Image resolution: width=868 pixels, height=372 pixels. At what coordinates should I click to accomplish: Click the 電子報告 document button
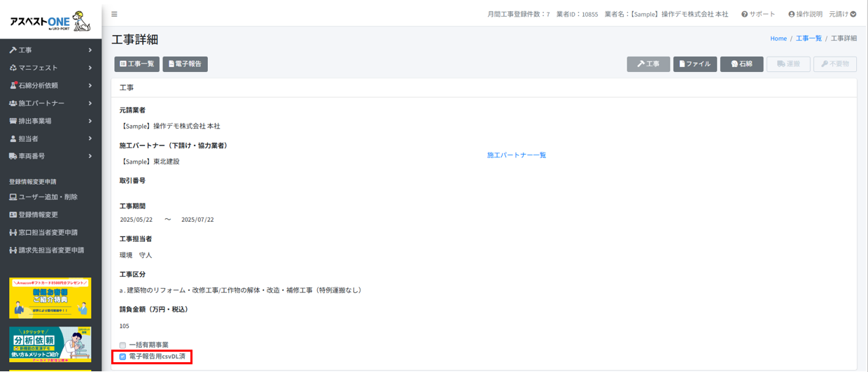(185, 64)
